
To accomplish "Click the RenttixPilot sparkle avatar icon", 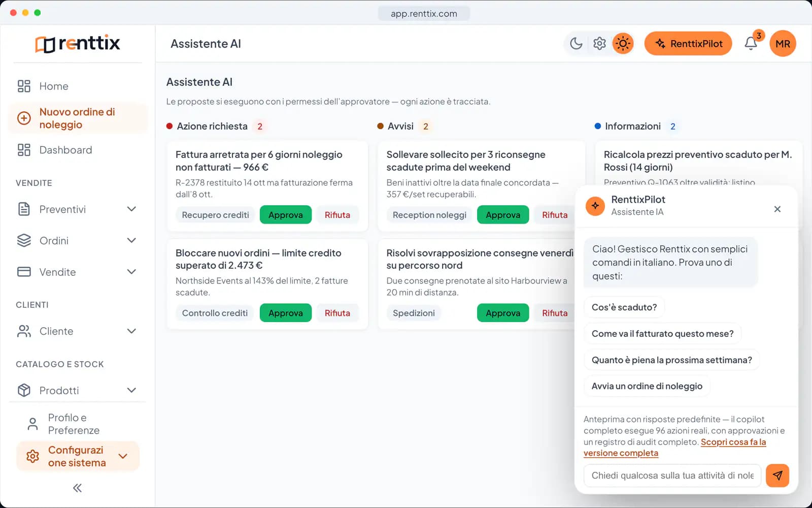I will 595,206.
